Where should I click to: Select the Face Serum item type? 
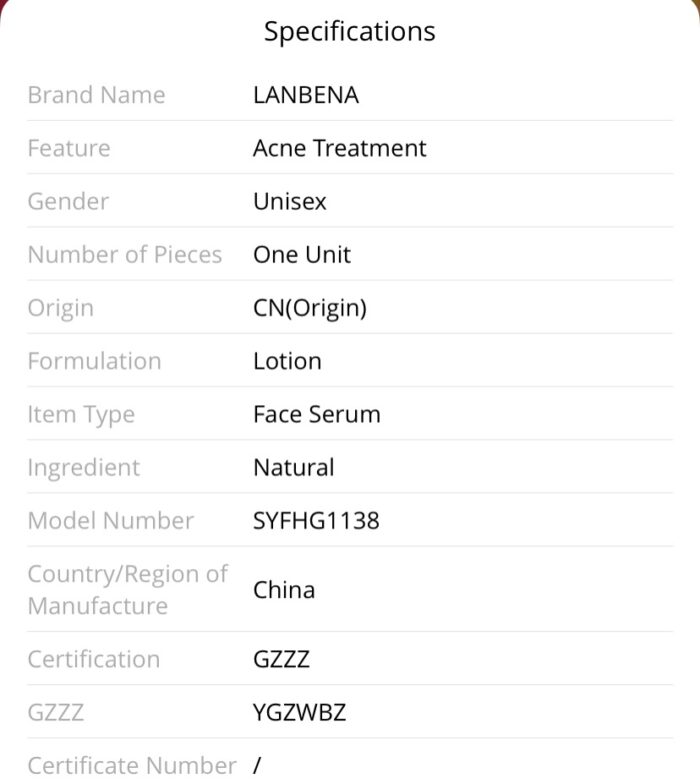click(x=317, y=414)
